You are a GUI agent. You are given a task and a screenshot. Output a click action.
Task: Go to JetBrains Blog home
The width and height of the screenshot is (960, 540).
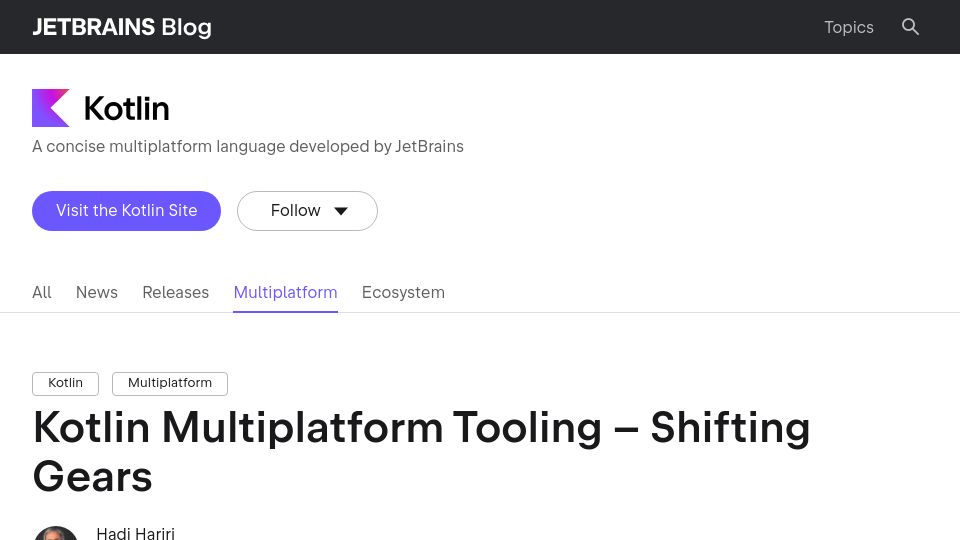pos(122,27)
